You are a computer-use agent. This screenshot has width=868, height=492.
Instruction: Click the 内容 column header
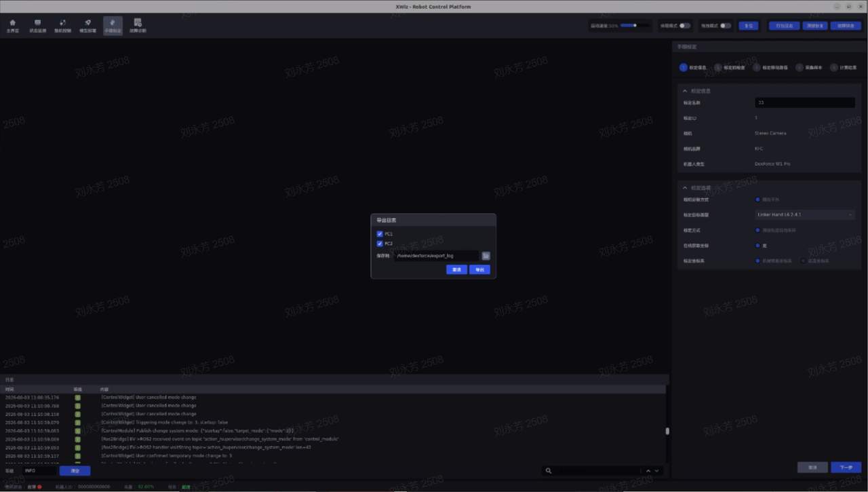(104, 390)
